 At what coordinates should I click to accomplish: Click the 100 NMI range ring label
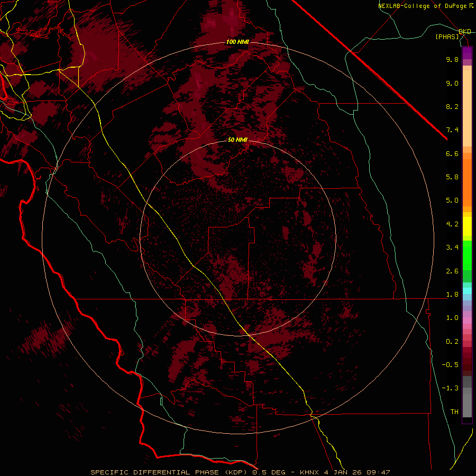coord(237,42)
